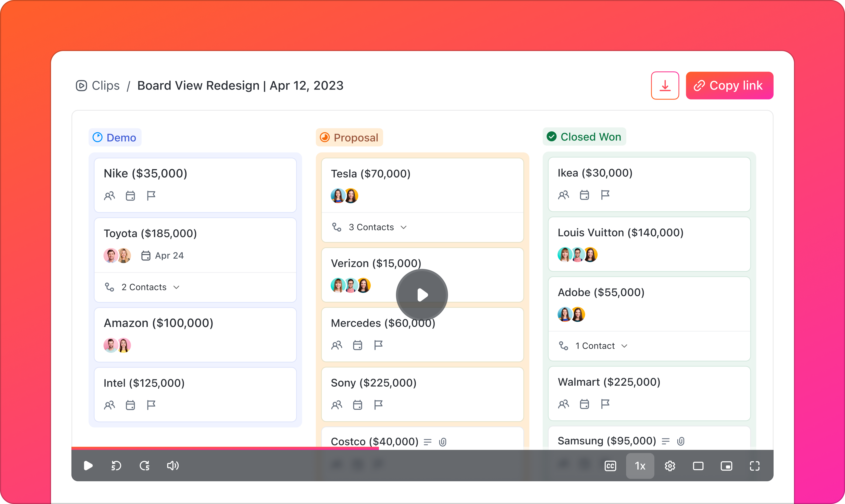The width and height of the screenshot is (845, 504).
Task: Toggle picture-in-picture mode
Action: [x=727, y=466]
